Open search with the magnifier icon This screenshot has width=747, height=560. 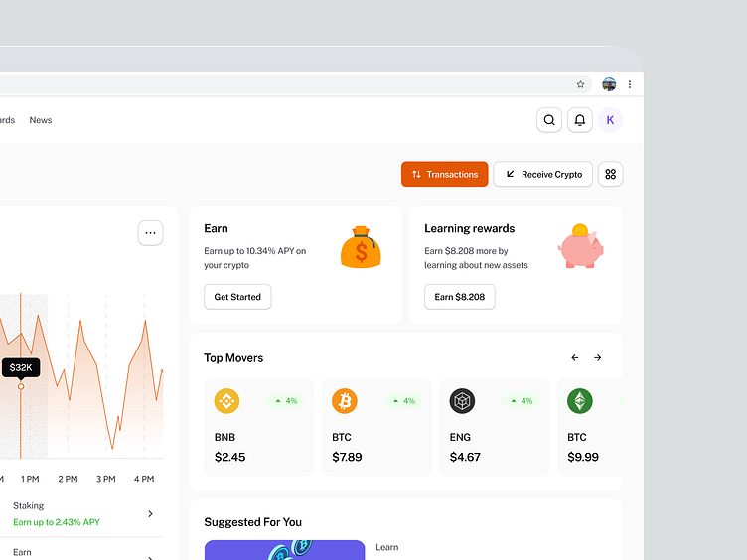pos(549,120)
